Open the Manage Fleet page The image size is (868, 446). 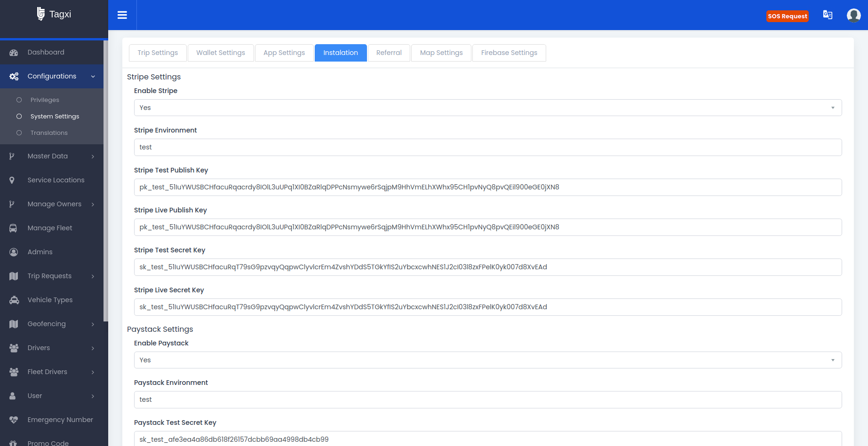pos(50,228)
